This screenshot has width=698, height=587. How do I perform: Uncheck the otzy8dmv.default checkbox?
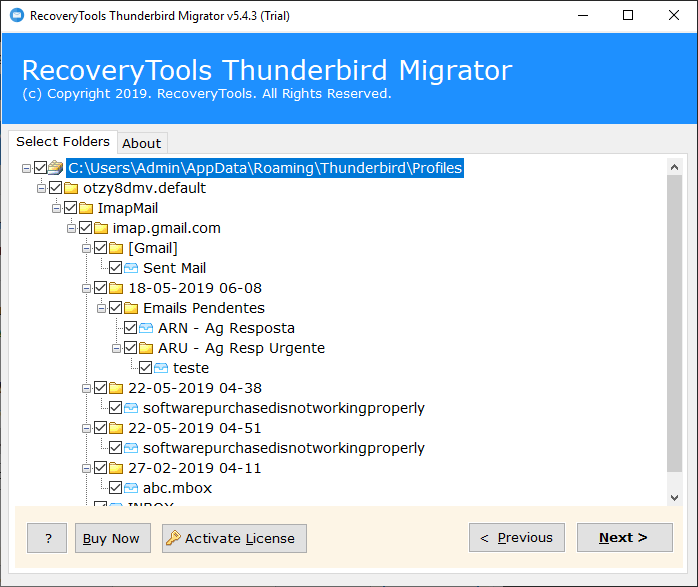coord(56,188)
